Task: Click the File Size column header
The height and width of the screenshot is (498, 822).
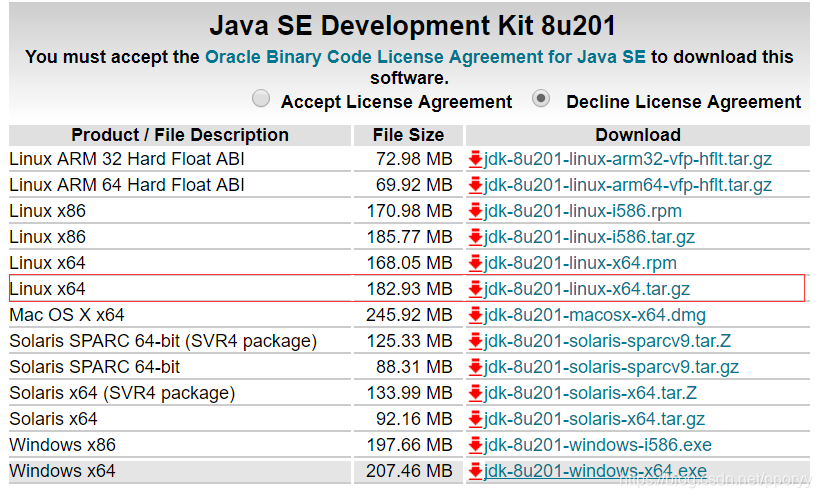Action: click(408, 135)
